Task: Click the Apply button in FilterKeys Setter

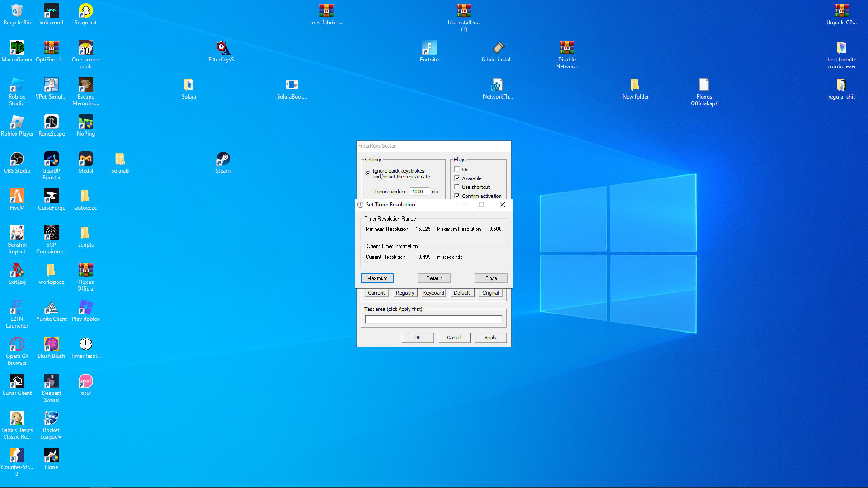Action: point(491,338)
